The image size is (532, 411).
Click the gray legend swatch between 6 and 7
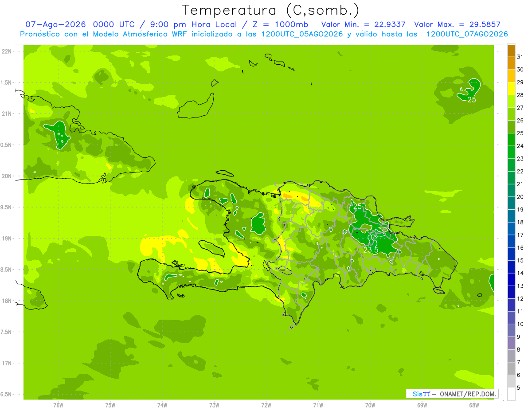coord(511,368)
